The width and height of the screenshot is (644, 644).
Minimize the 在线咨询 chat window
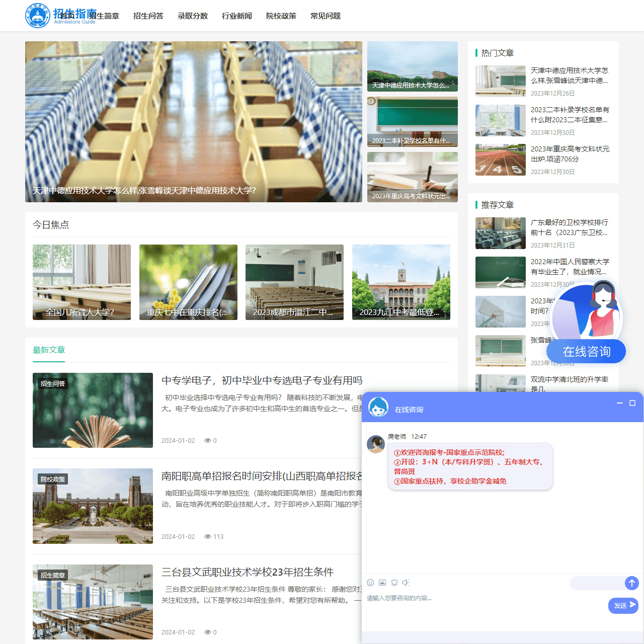point(620,403)
